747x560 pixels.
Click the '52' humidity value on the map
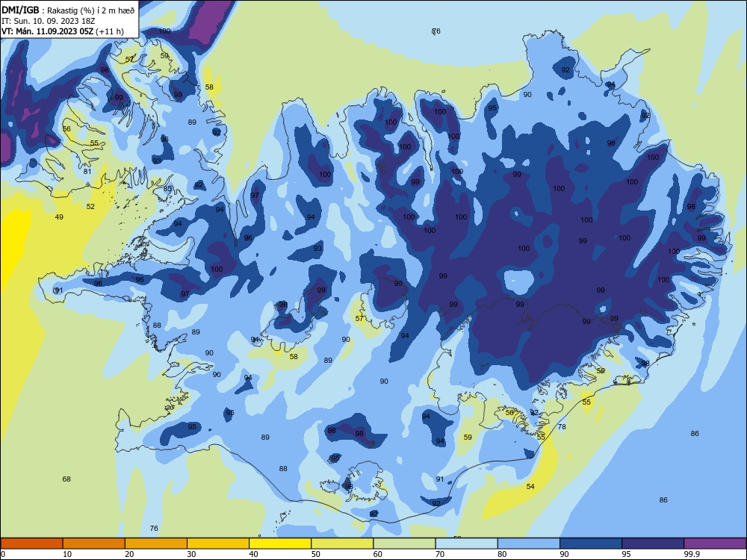coord(90,207)
